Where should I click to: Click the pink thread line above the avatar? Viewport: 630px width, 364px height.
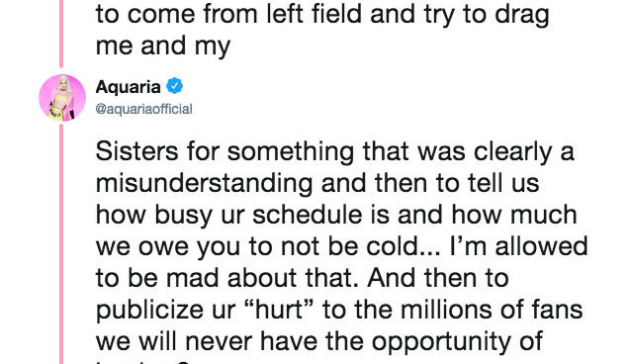pyautogui.click(x=61, y=34)
